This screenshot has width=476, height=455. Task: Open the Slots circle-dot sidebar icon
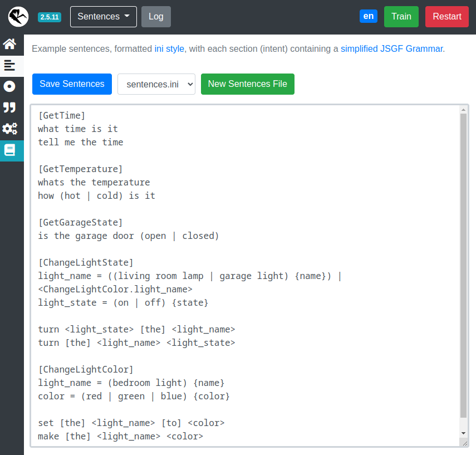click(9, 86)
